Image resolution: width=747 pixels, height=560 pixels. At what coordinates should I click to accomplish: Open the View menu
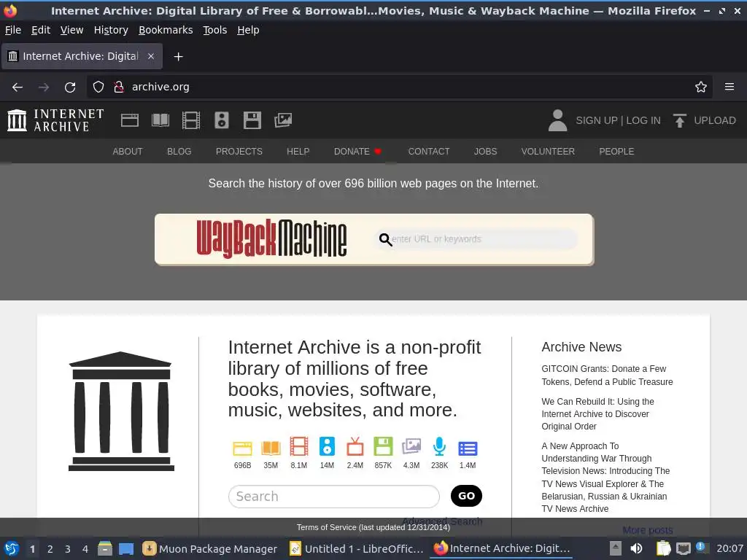point(72,30)
